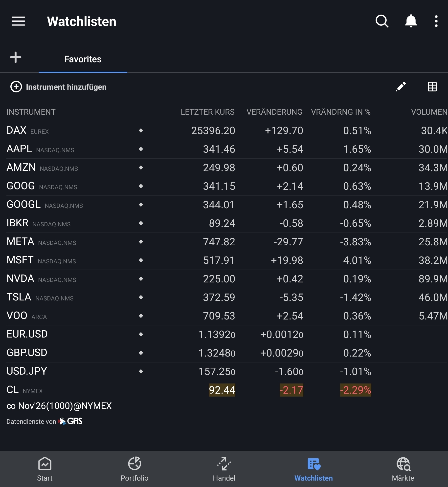
Task: Click the diamond marker on TSLA row
Action: tap(141, 297)
